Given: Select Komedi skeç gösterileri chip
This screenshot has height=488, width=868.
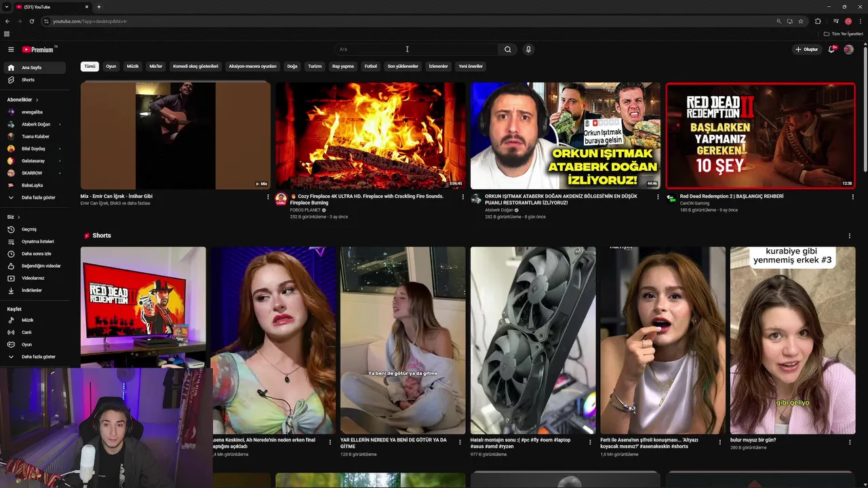Looking at the screenshot, I should [x=196, y=66].
